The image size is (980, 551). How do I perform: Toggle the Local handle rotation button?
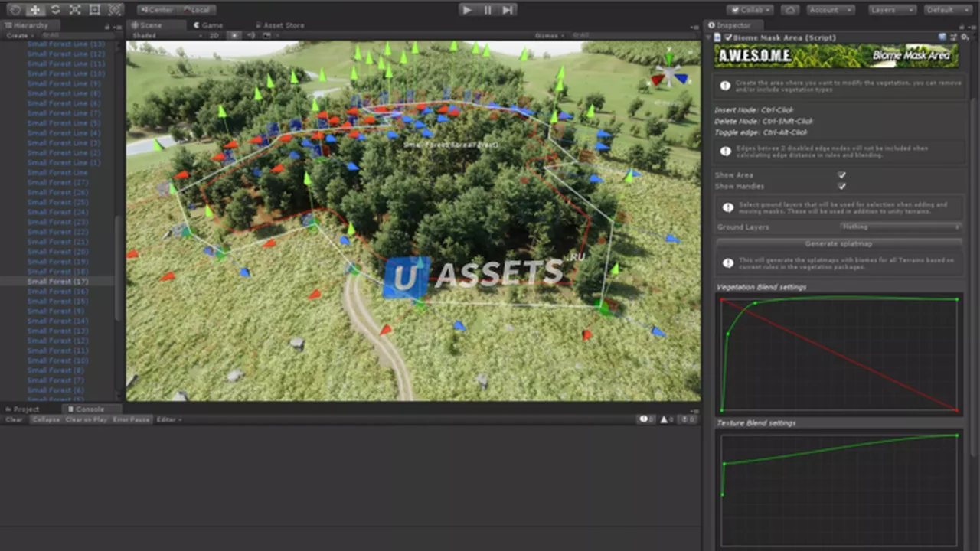tap(197, 10)
